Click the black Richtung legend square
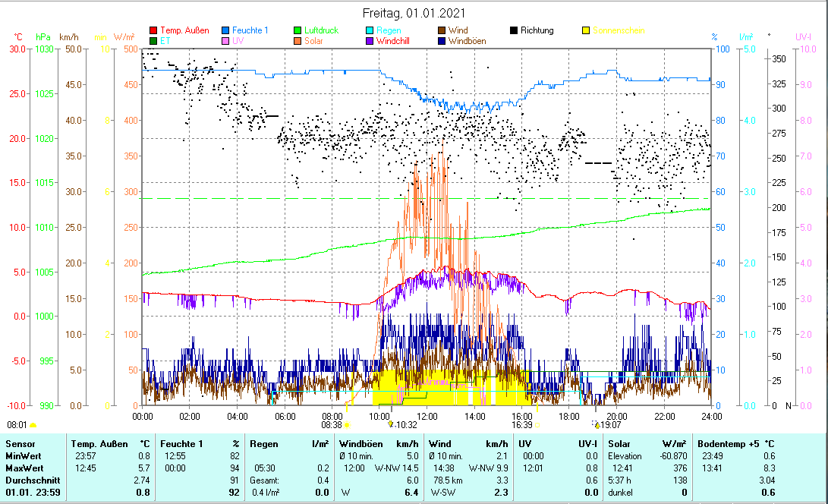 click(514, 30)
